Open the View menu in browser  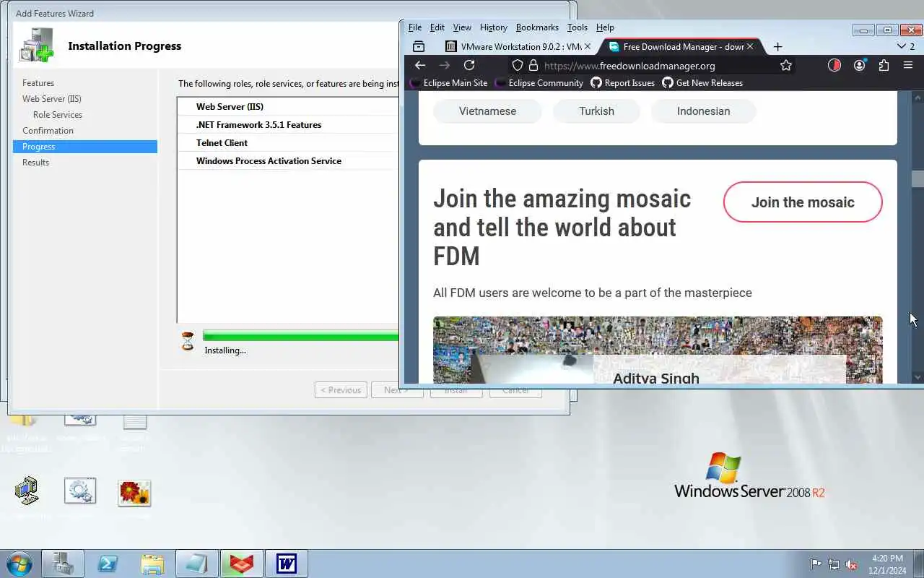click(462, 27)
